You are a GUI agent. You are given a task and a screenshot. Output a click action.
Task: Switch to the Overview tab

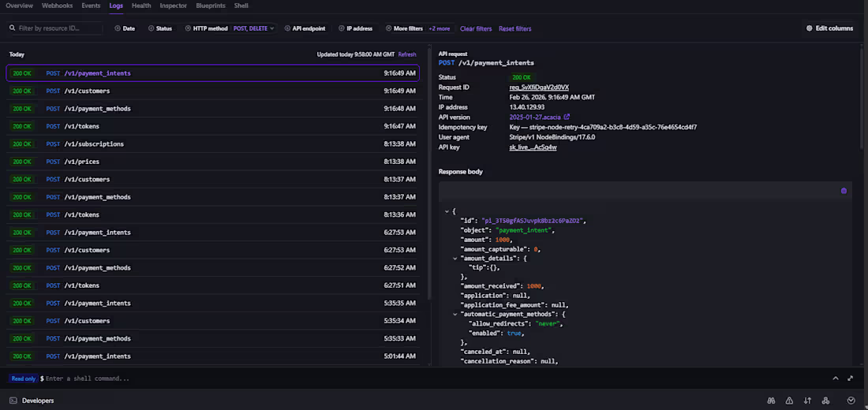tap(20, 6)
